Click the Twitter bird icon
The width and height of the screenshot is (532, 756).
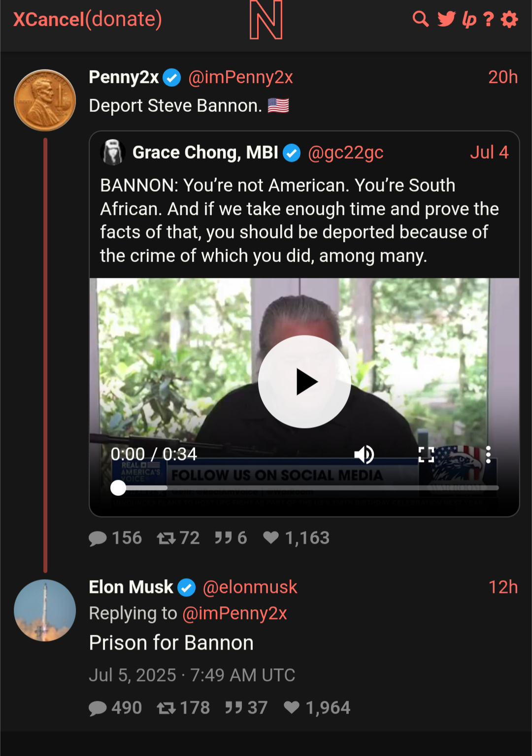click(x=447, y=19)
